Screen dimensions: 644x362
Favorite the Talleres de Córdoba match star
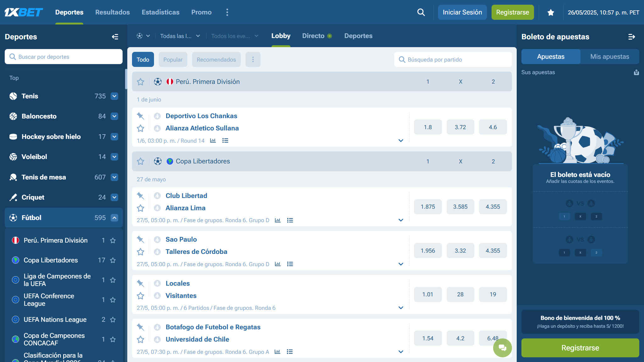pos(140,252)
